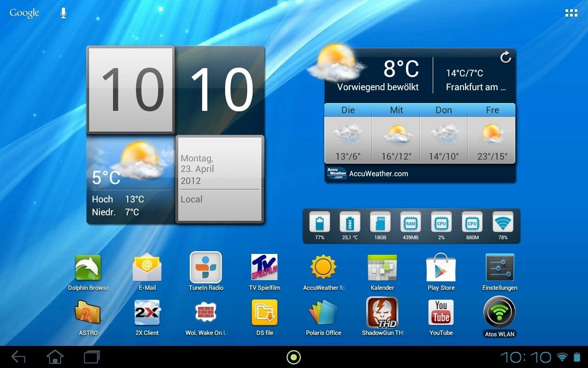Viewport: 588px width, 368px height.
Task: Go to the Home screen
Action: tap(55, 357)
